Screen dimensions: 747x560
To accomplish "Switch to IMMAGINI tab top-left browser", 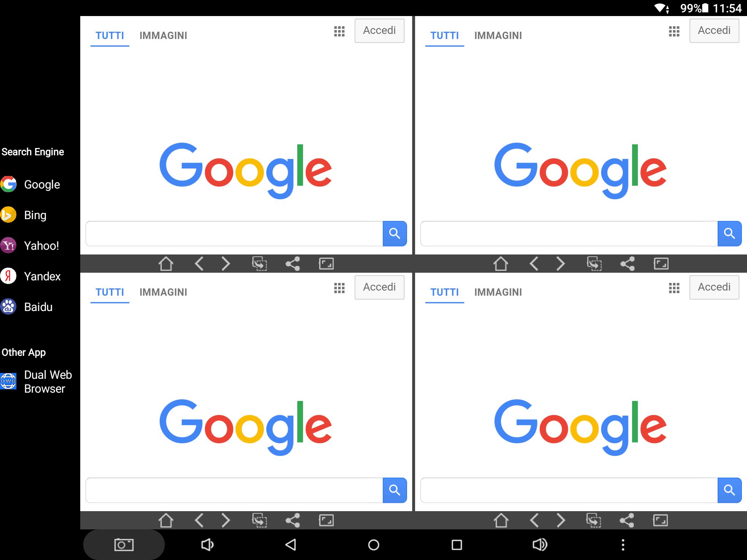I will click(x=162, y=35).
